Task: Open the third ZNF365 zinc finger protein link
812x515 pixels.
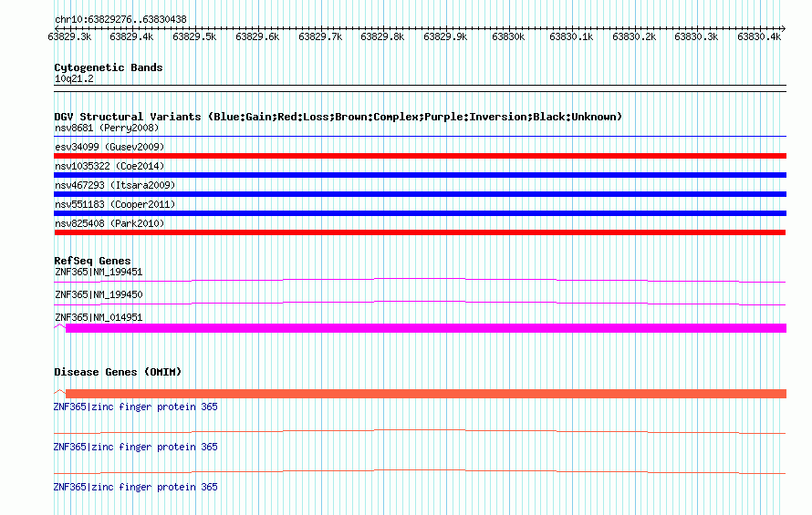Action: coord(136,487)
